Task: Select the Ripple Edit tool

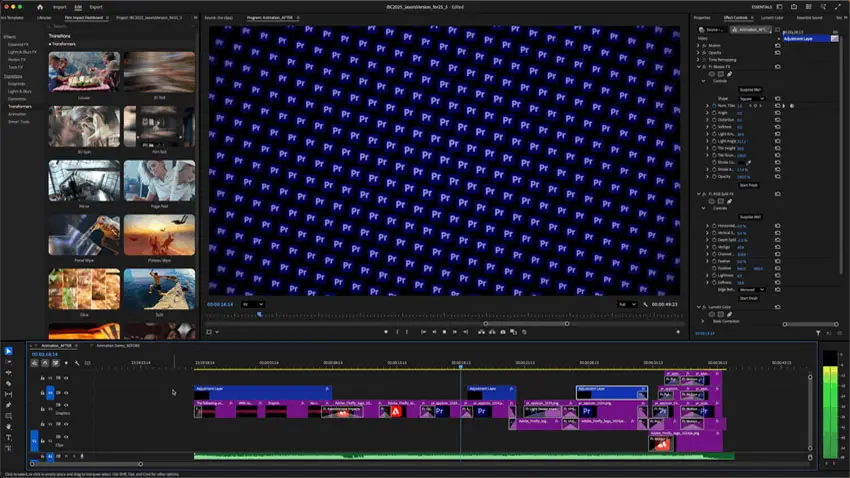Action: click(8, 373)
